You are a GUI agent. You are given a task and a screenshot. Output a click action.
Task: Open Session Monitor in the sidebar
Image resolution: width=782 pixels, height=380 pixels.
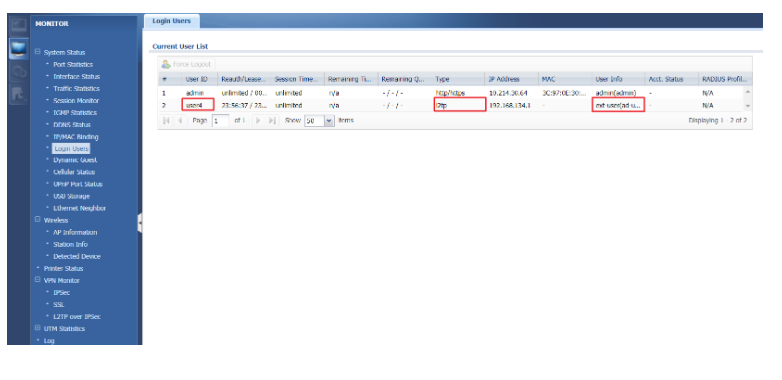pyautogui.click(x=76, y=100)
